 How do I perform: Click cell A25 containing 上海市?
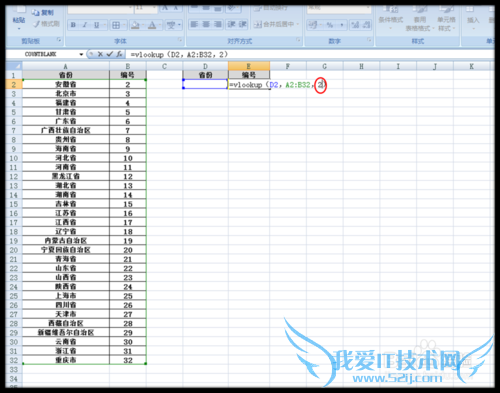(66, 296)
